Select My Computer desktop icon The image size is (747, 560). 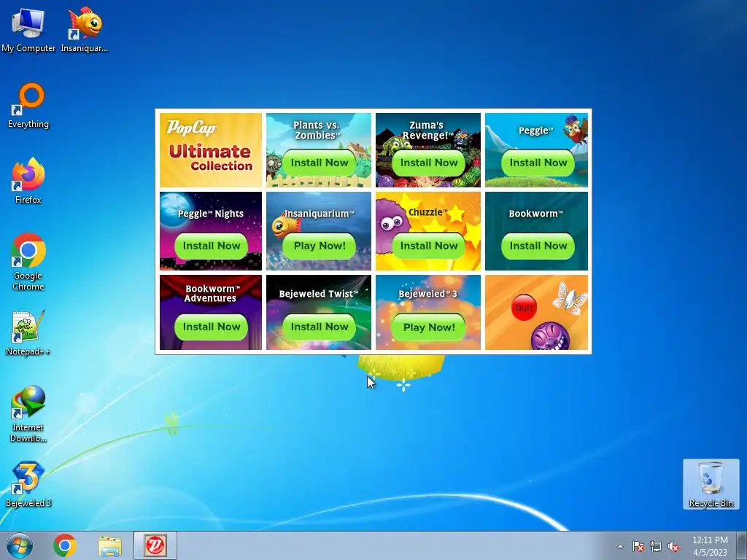[28, 29]
